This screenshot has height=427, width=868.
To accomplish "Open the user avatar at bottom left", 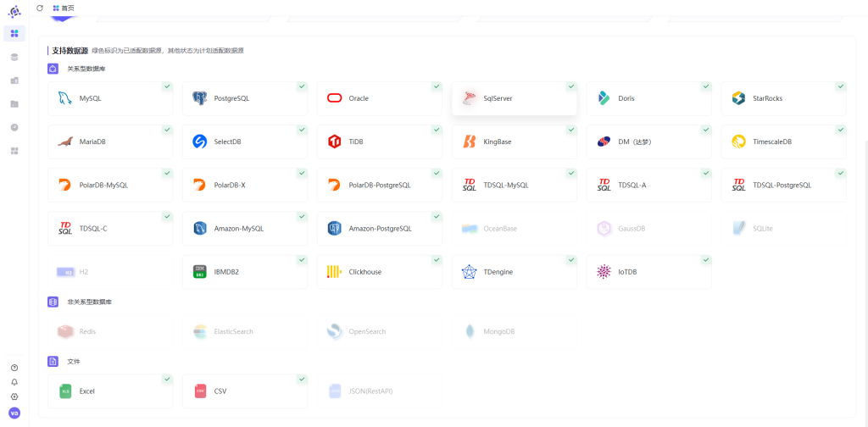I will click(x=14, y=413).
